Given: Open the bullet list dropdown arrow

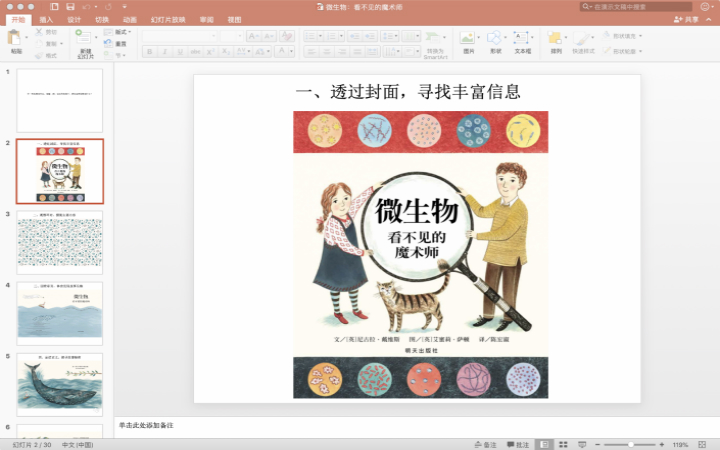Looking at the screenshot, I should 321,36.
